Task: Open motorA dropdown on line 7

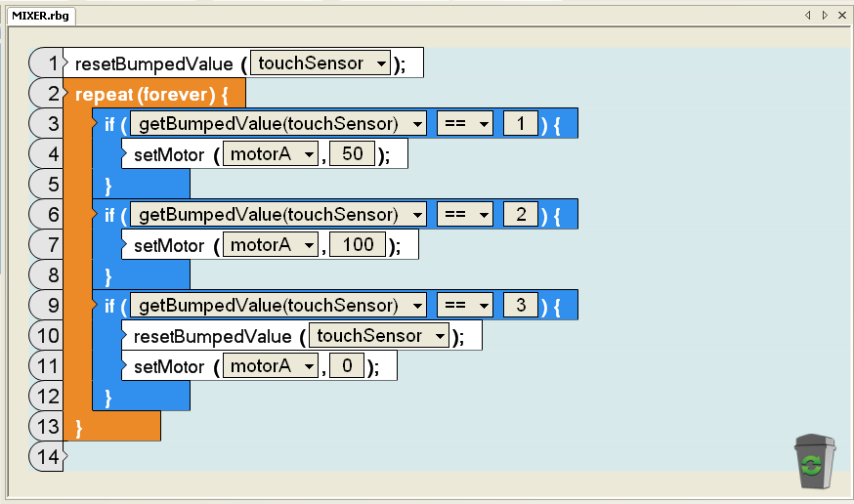Action: pos(270,245)
